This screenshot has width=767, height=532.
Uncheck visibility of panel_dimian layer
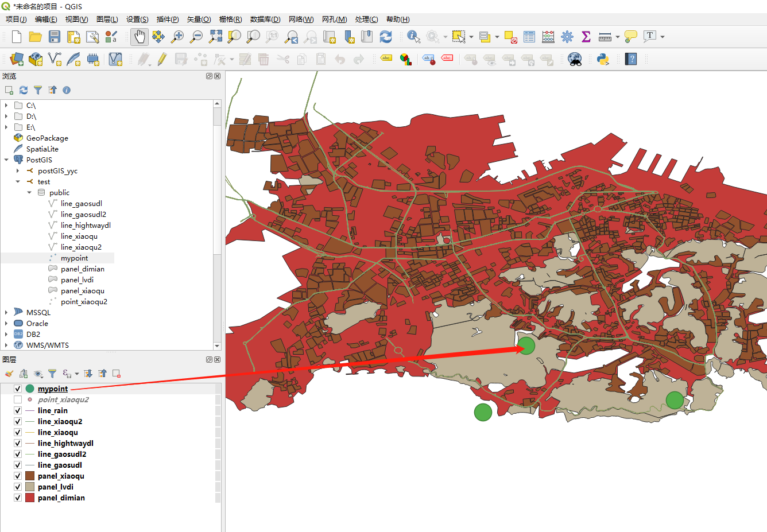[x=18, y=498]
